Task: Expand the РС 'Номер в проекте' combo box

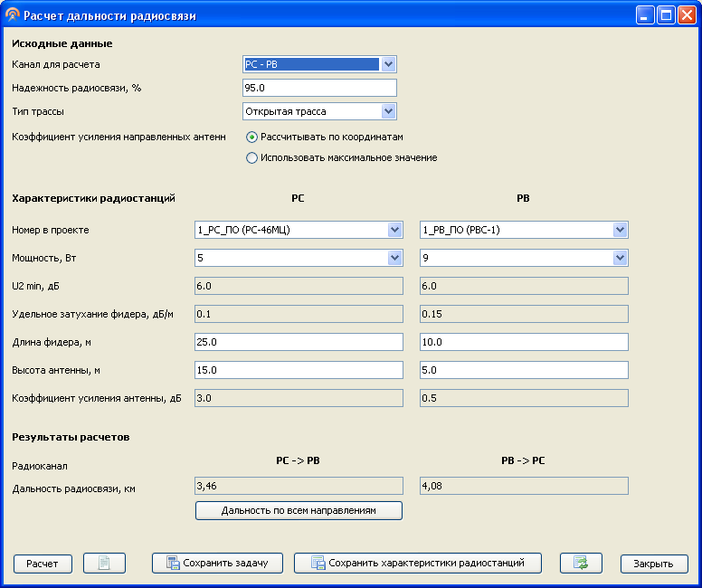Action: pyautogui.click(x=394, y=230)
